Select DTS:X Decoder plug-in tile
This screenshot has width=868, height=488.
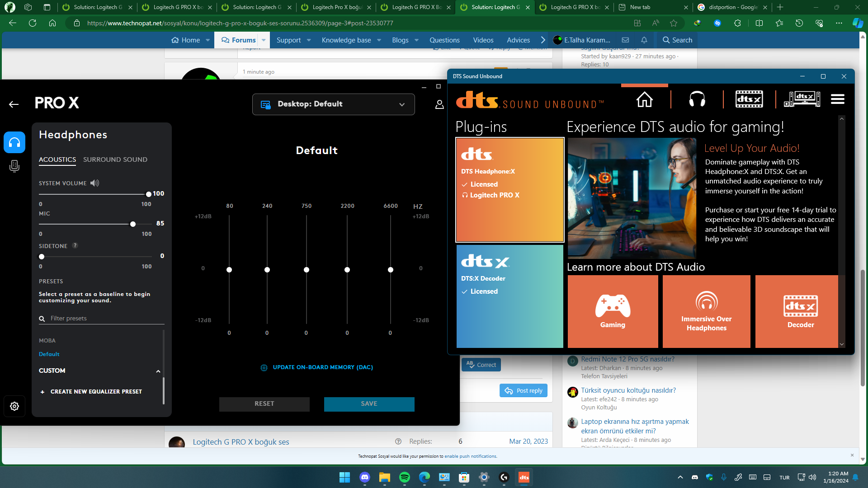tap(509, 296)
